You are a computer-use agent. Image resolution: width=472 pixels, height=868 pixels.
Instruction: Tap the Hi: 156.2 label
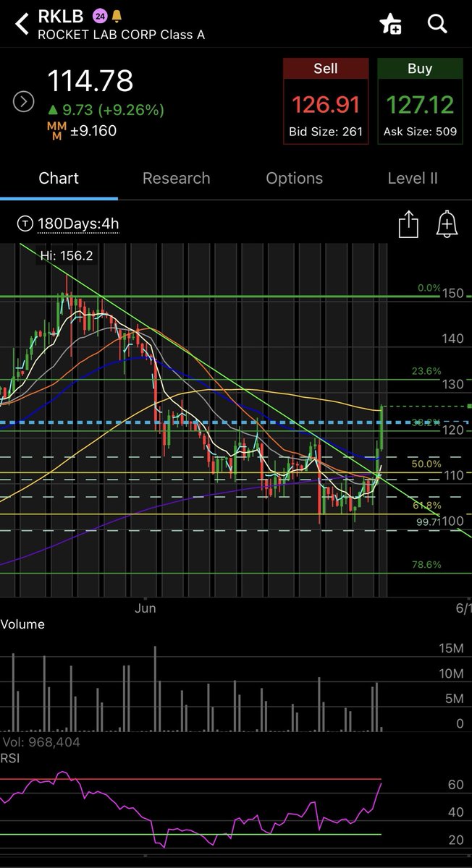pyautogui.click(x=67, y=255)
